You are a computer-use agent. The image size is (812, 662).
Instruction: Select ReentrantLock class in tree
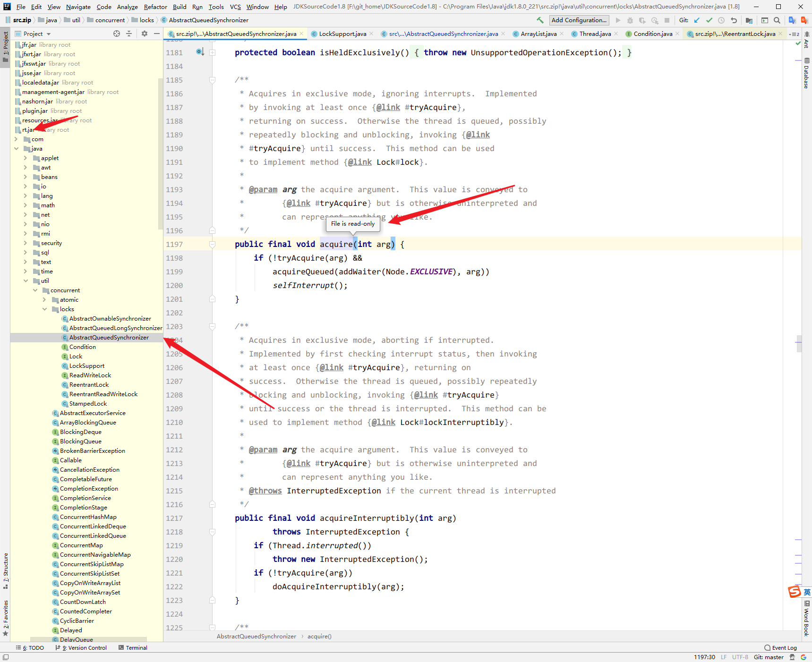point(89,385)
